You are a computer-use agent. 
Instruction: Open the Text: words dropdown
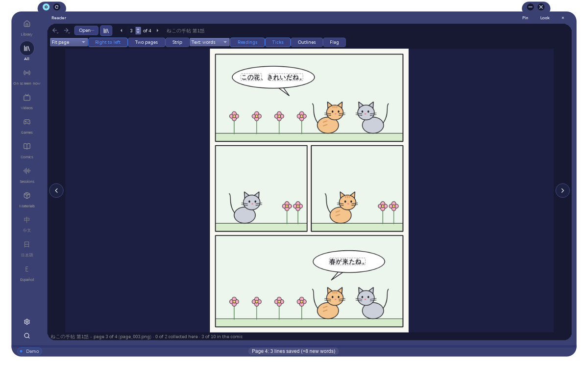pos(209,42)
